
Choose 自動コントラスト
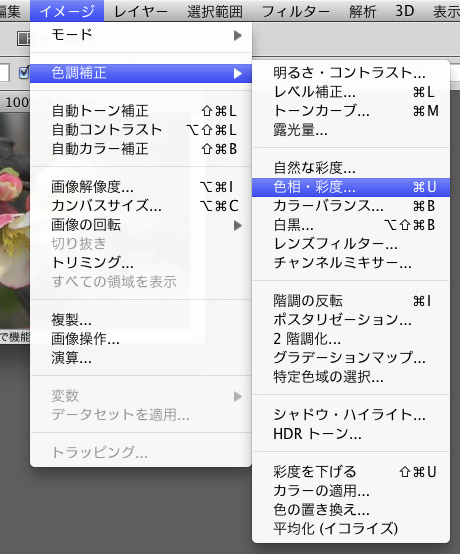pos(141,130)
